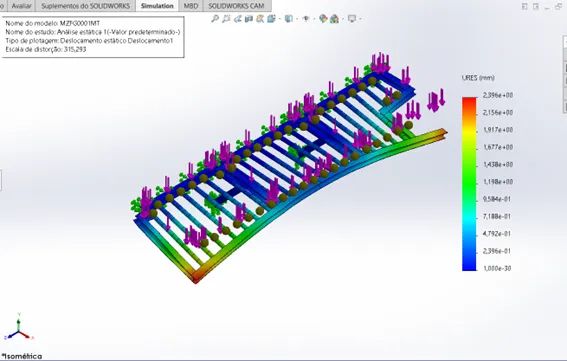Image resolution: width=567 pixels, height=361 pixels.
Task: Click the red maximum-displacement corner of the frame
Action: tap(196, 277)
